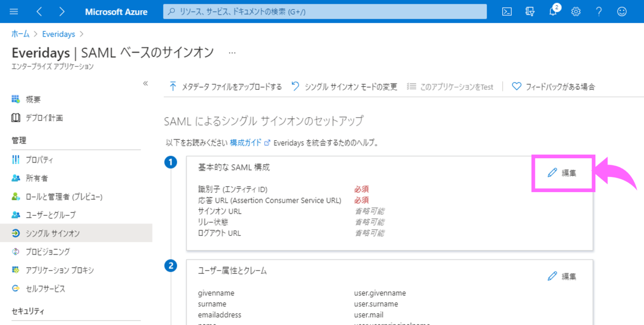
Task: Collapse the left sidebar with double chevron
Action: (x=146, y=83)
